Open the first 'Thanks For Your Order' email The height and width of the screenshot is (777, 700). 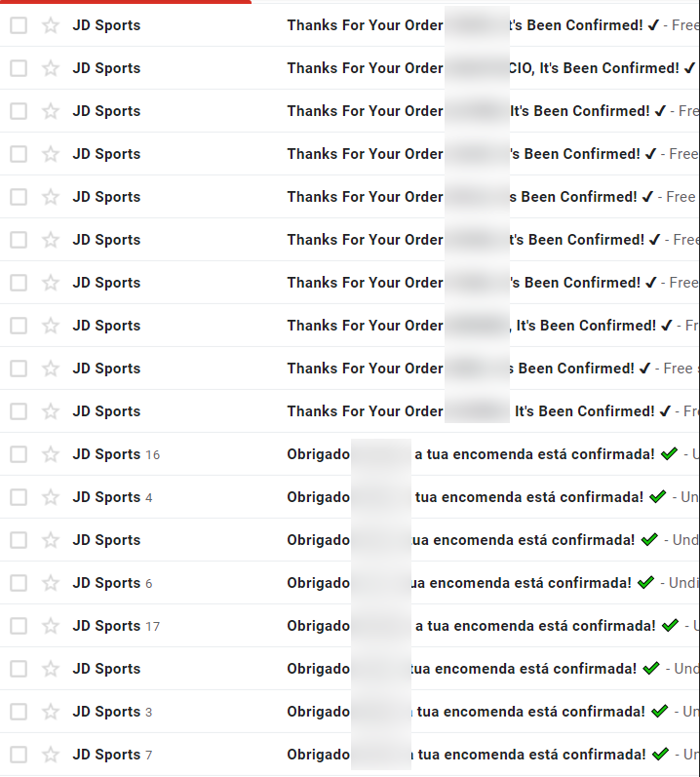pyautogui.click(x=473, y=25)
